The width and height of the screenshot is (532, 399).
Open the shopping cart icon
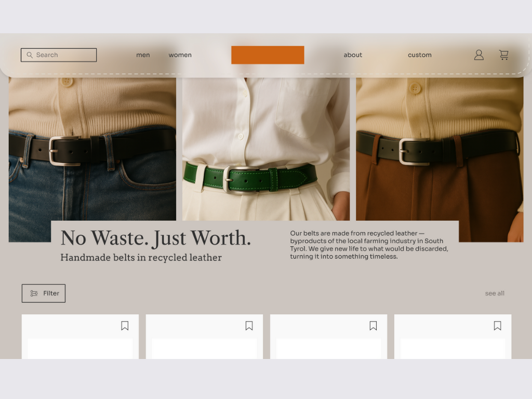point(503,55)
